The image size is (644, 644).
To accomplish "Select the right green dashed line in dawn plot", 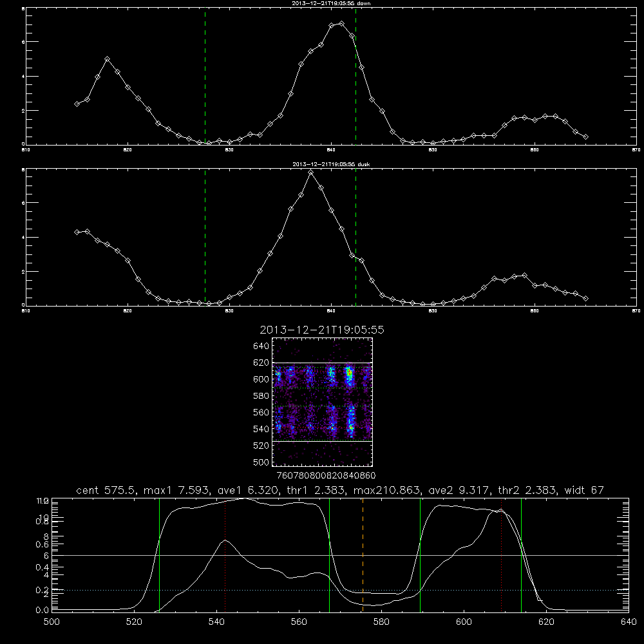I will [355, 77].
